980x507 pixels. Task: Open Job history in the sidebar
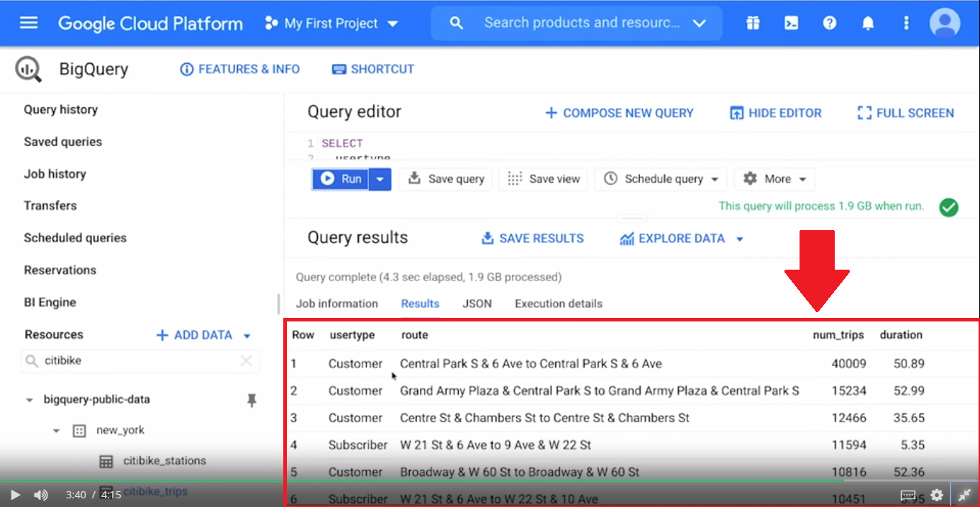55,174
